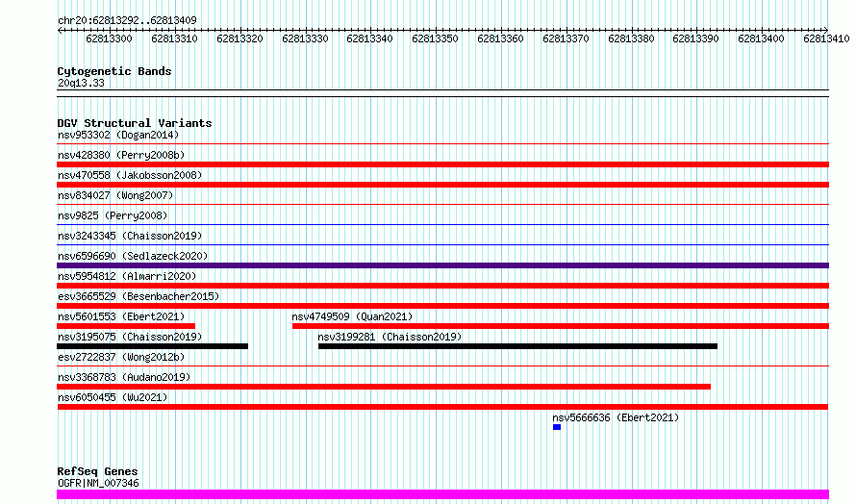Select the red esv3665529 variant bar

(442, 306)
